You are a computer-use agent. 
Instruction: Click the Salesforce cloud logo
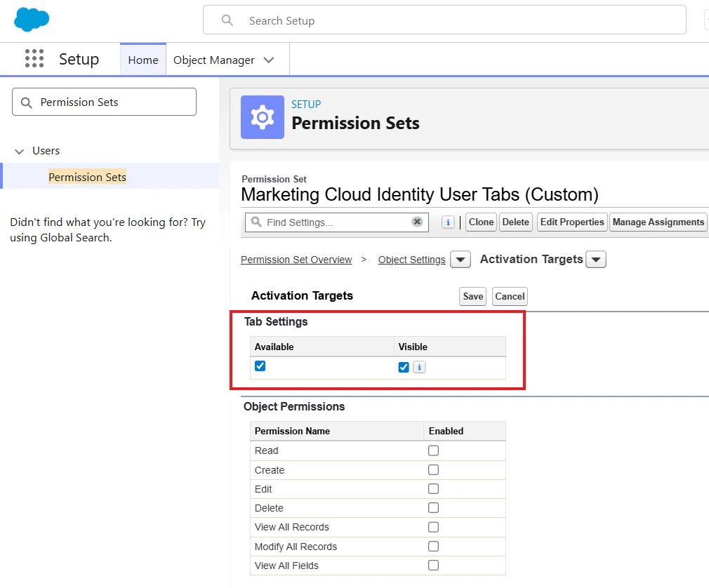[x=32, y=20]
